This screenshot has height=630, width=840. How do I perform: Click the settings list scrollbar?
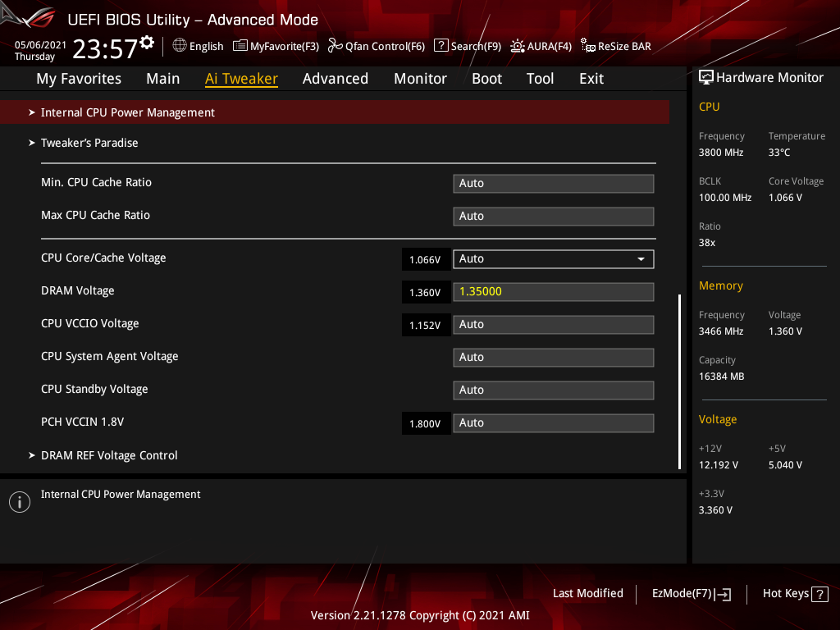tap(679, 381)
